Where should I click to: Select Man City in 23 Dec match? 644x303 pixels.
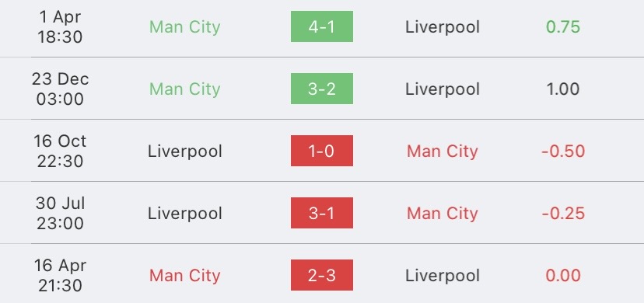(185, 89)
